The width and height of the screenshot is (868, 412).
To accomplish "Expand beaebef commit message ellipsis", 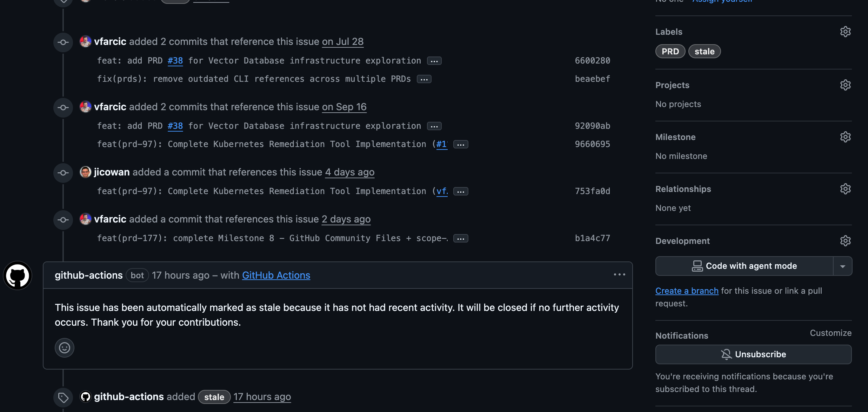I will coord(424,79).
